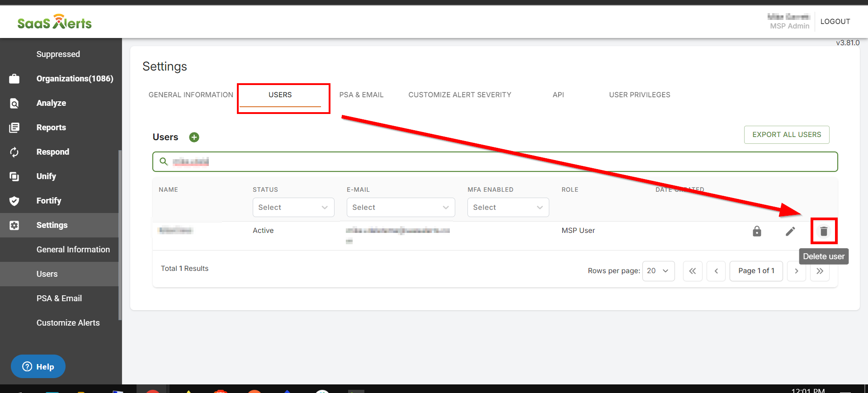Click the NAME column header
Image resolution: width=868 pixels, height=393 pixels.
pyautogui.click(x=168, y=189)
